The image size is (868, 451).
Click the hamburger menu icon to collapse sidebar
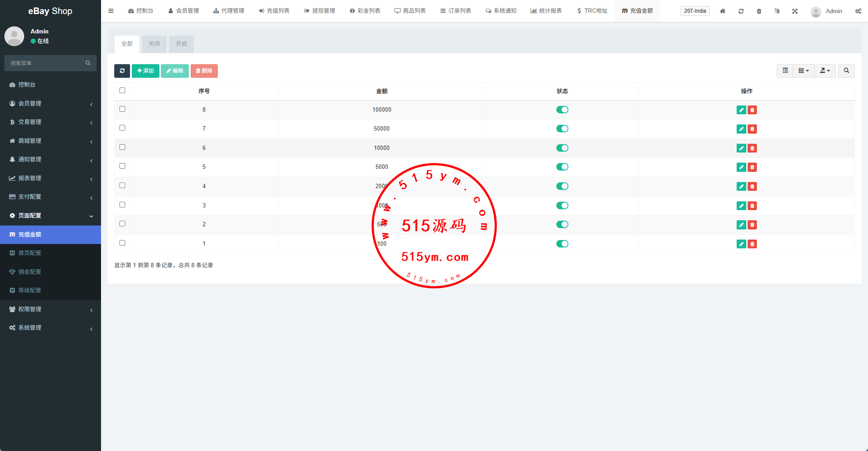pyautogui.click(x=111, y=11)
